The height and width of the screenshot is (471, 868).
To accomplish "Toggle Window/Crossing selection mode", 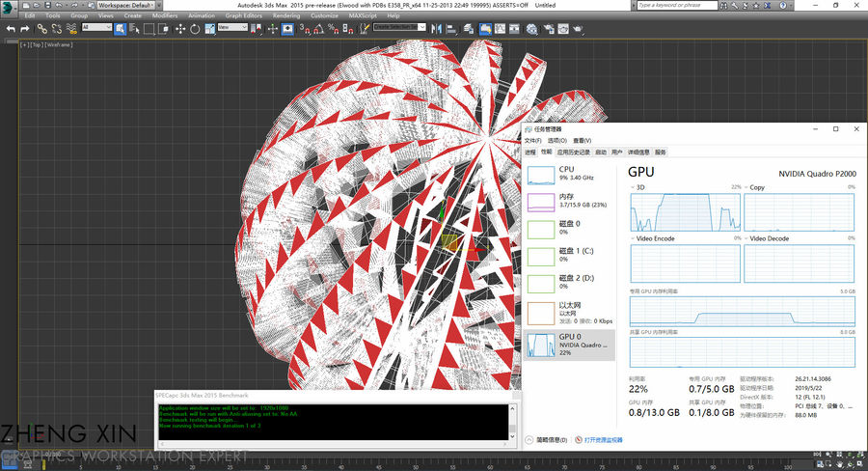I will pos(163,29).
